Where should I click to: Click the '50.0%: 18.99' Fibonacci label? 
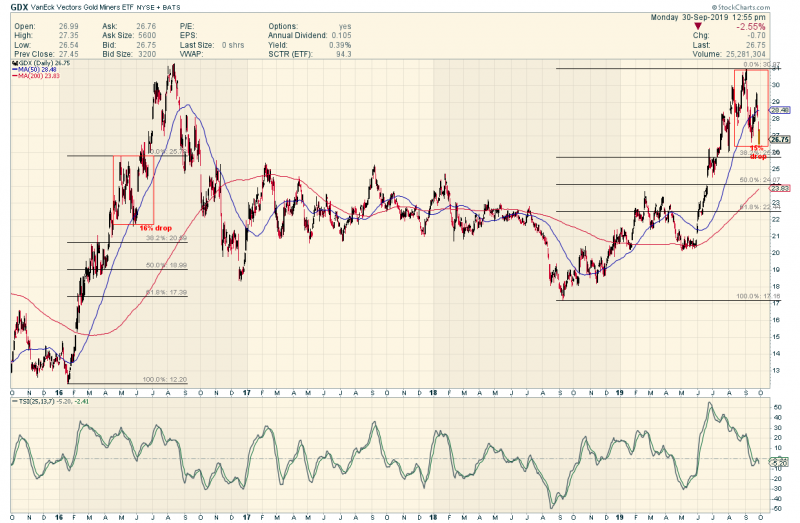pos(166,265)
